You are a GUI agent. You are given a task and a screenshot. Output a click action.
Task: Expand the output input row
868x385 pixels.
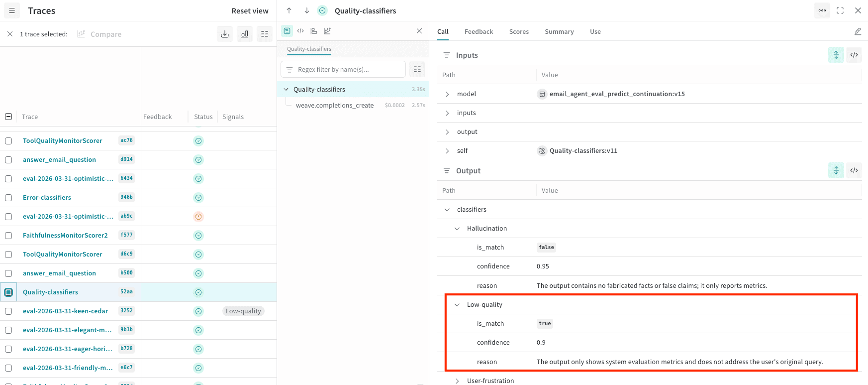pyautogui.click(x=447, y=131)
